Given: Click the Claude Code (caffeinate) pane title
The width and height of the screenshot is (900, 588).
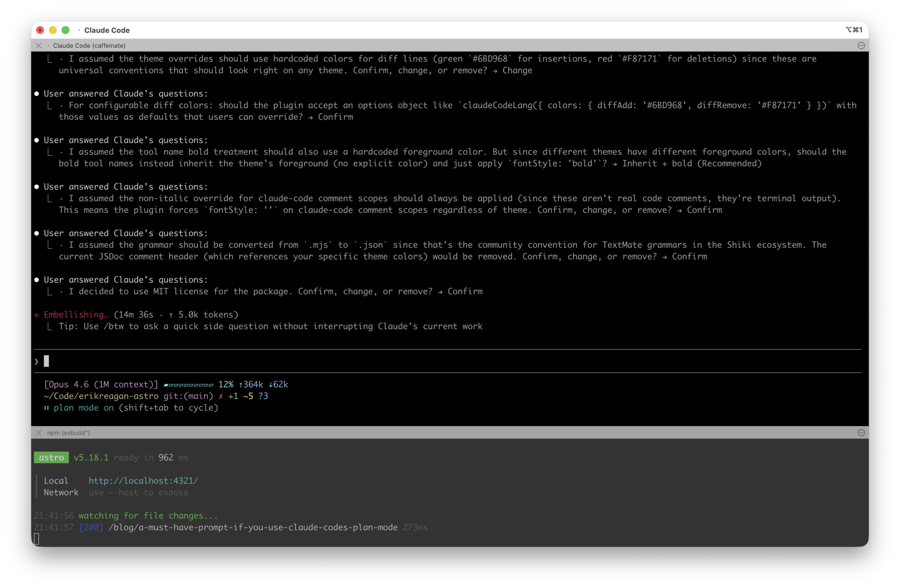Looking at the screenshot, I should coord(89,45).
